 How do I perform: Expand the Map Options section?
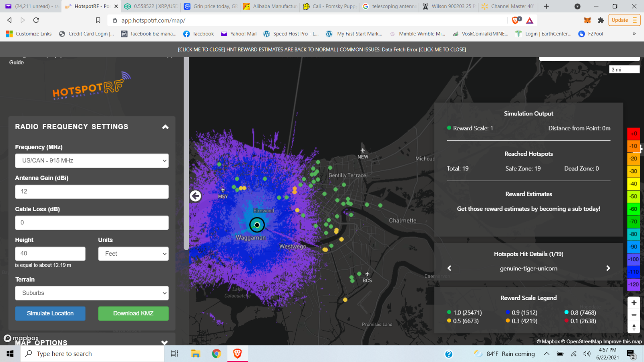click(x=164, y=343)
